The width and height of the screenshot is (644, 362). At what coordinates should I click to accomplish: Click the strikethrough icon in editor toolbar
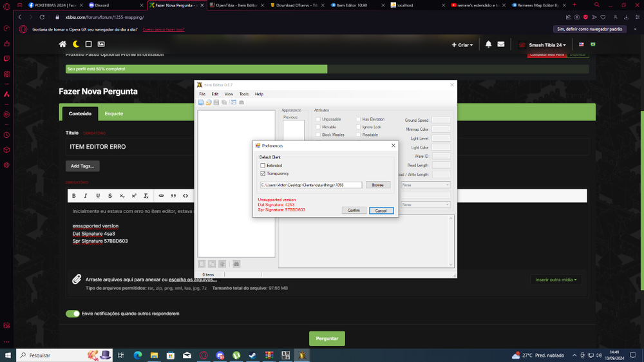tap(110, 196)
